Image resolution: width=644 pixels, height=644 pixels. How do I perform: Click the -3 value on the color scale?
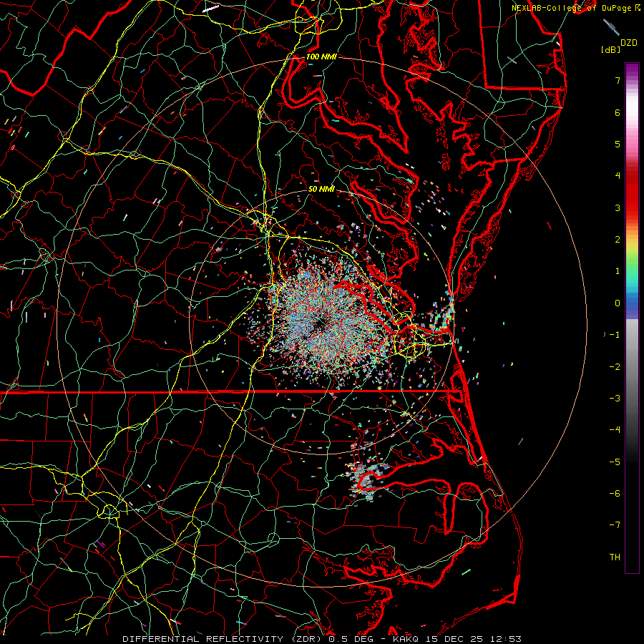pyautogui.click(x=615, y=399)
